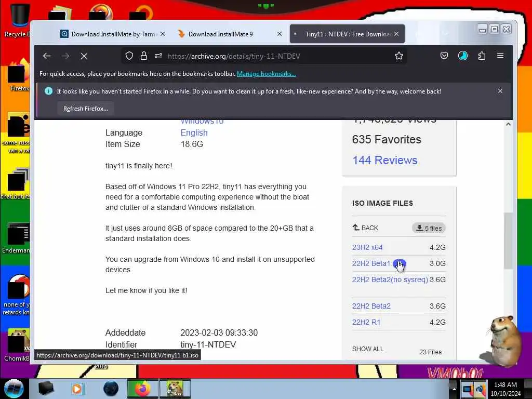The width and height of the screenshot is (532, 399).
Task: Close the Tiny11 NTDEV tab
Action: (x=396, y=34)
